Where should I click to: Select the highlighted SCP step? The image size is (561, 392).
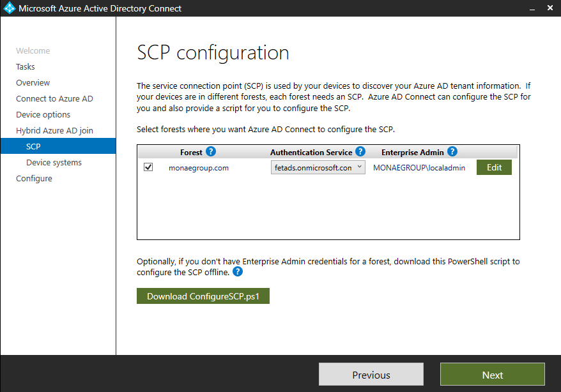pos(33,146)
